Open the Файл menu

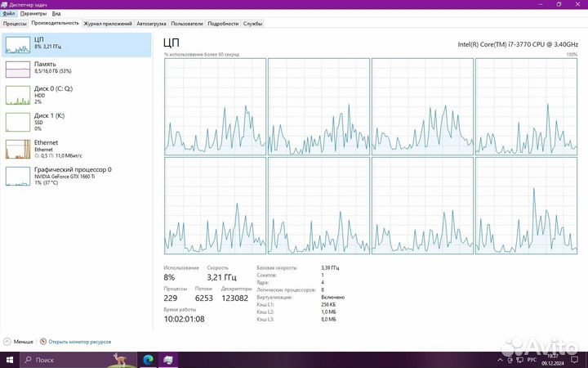[8, 14]
